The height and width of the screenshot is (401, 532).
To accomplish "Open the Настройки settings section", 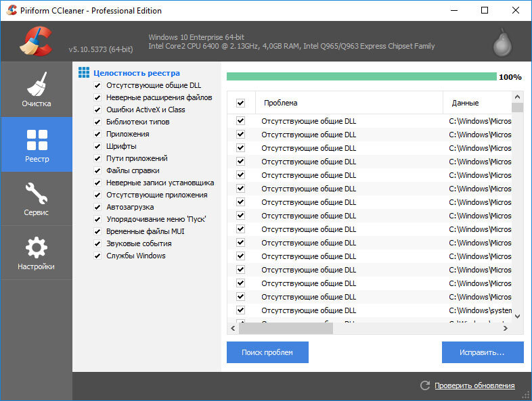I will point(37,253).
